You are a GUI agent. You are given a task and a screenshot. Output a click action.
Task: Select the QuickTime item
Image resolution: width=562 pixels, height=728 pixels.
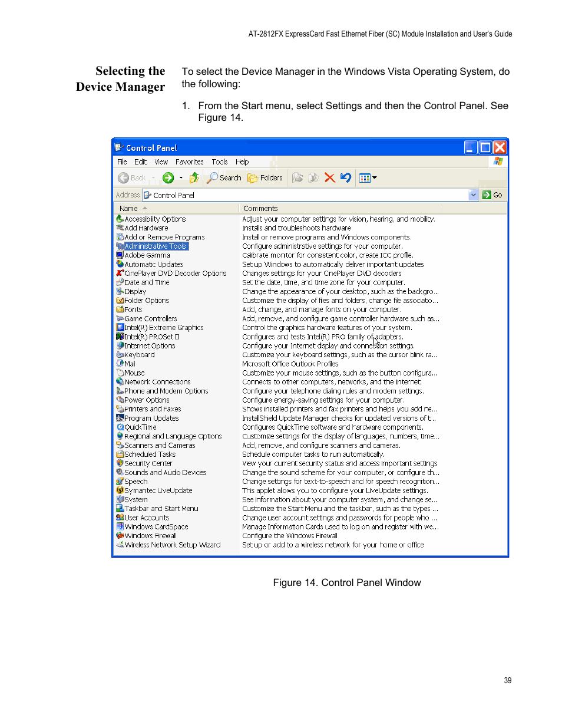point(136,427)
